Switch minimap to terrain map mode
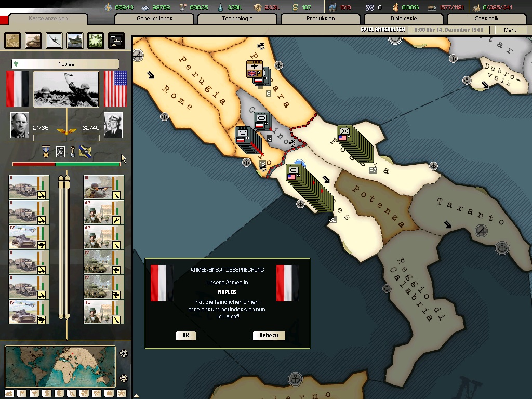 coord(9,393)
